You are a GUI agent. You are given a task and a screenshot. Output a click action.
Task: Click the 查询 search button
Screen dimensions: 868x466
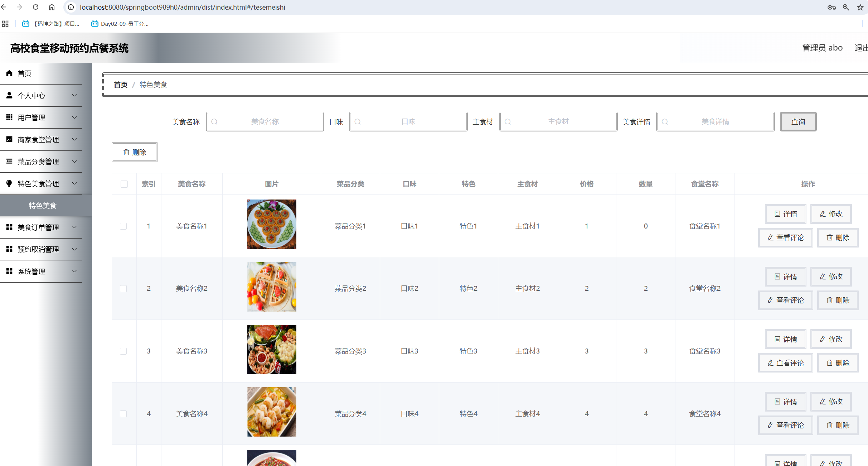pyautogui.click(x=798, y=122)
